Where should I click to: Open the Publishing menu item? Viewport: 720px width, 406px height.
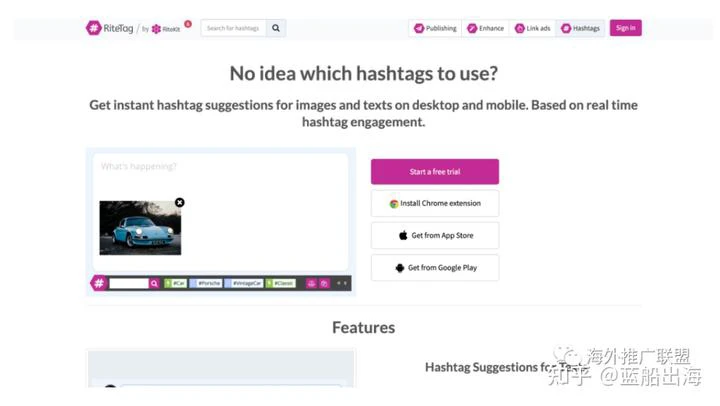435,28
